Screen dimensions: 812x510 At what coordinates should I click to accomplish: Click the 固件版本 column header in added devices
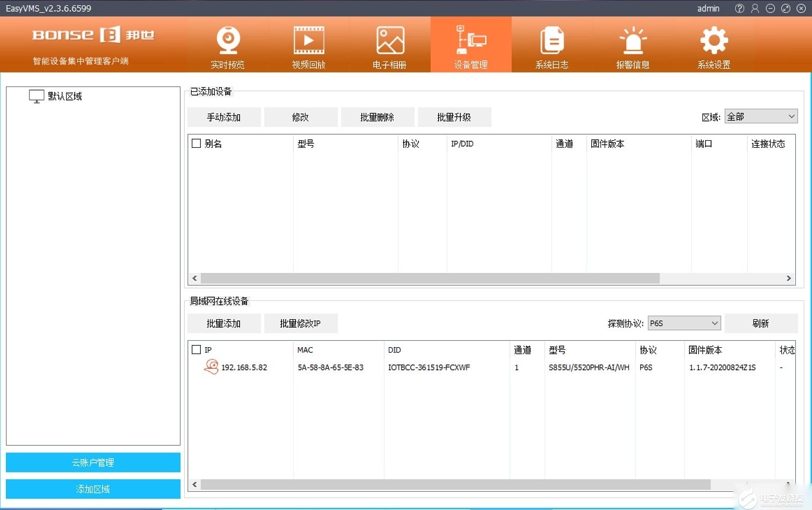coord(607,143)
